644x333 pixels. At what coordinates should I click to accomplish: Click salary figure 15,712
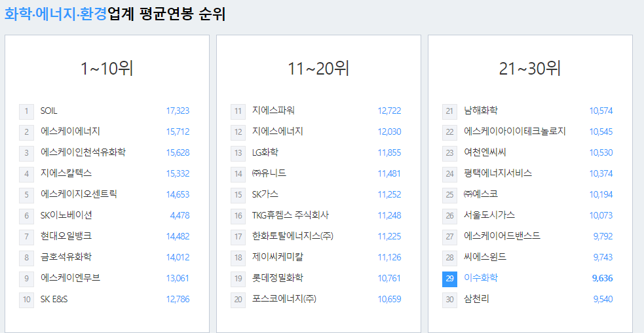(178, 131)
